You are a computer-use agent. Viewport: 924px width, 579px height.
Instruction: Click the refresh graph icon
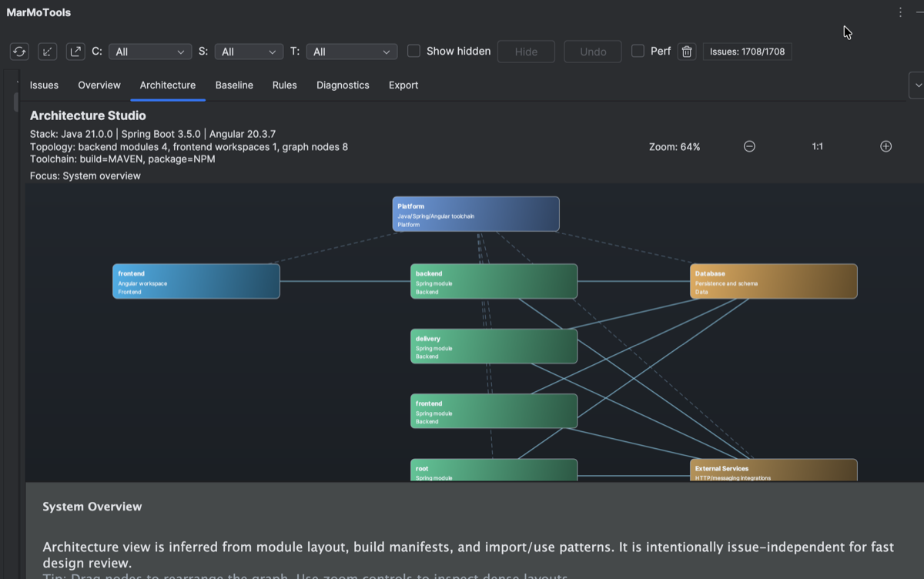point(18,52)
